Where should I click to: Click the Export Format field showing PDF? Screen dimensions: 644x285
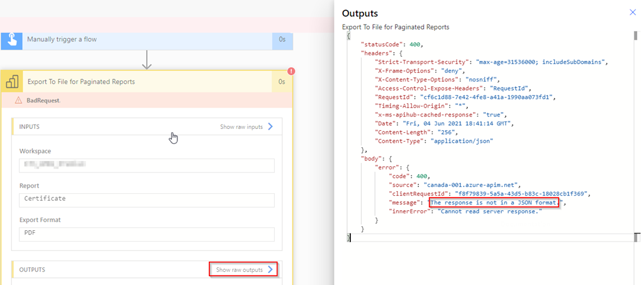(147, 235)
